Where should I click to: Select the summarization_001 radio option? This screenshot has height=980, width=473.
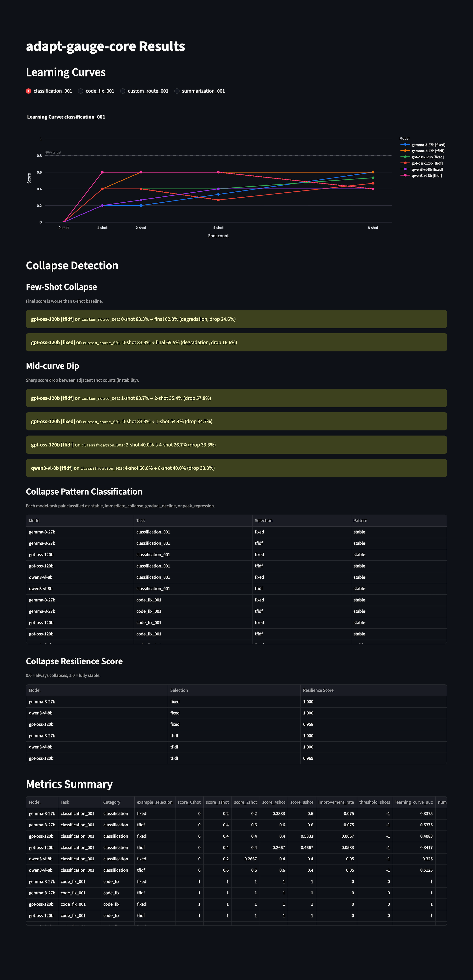point(177,90)
